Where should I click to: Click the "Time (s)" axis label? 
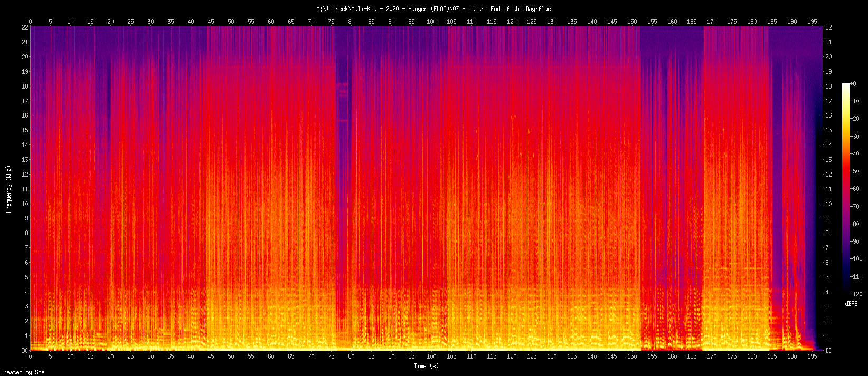pos(426,366)
